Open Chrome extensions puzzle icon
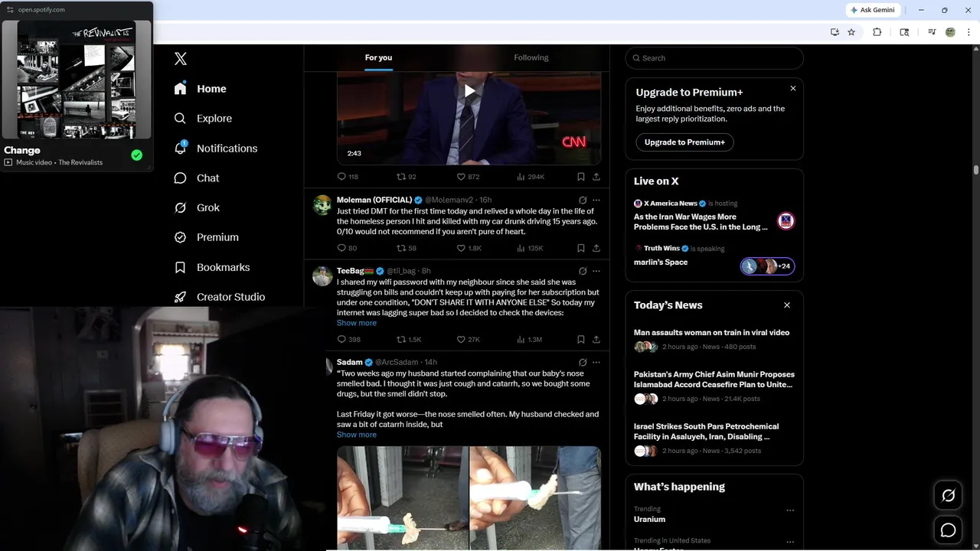Viewport: 980px width, 551px height. click(x=877, y=32)
